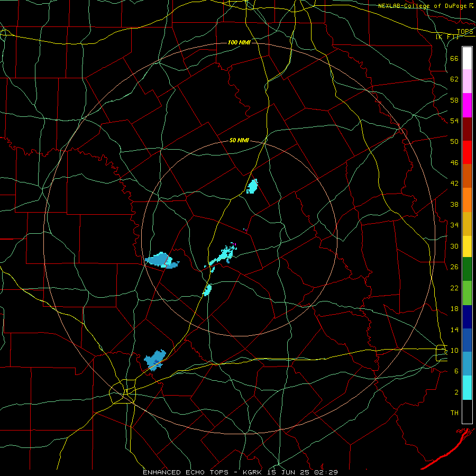Click the legend value 38
Screen dimensions: 476x476
pyautogui.click(x=454, y=204)
